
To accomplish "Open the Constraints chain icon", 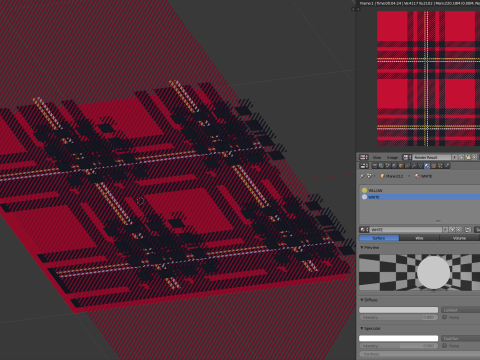I will pyautogui.click(x=407, y=166).
